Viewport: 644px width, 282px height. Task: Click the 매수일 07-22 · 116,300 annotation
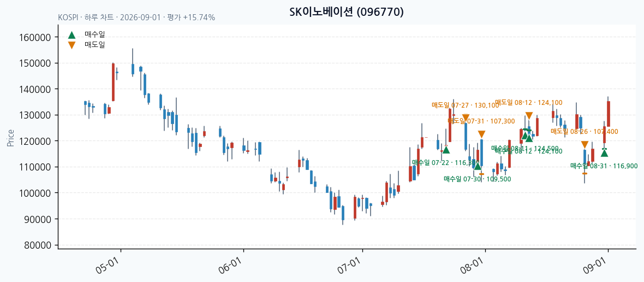point(446,163)
